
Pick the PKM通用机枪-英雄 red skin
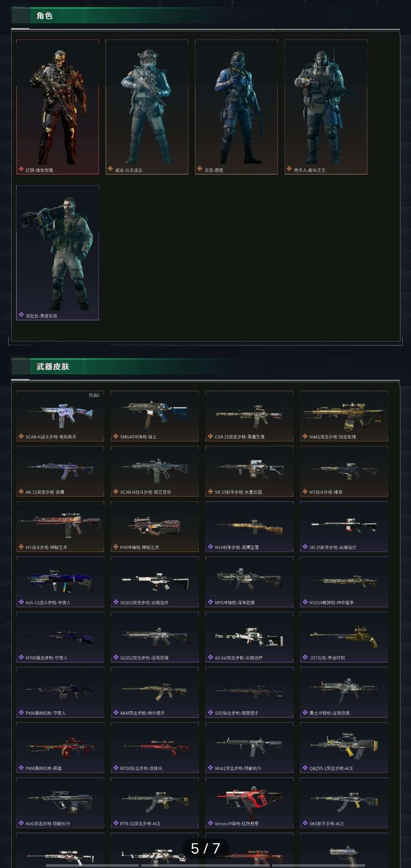(60, 747)
